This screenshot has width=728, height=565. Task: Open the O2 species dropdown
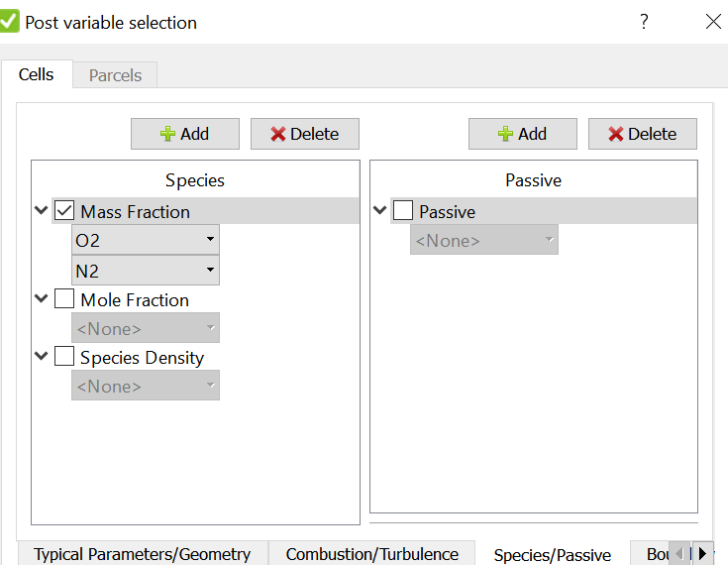[146, 240]
